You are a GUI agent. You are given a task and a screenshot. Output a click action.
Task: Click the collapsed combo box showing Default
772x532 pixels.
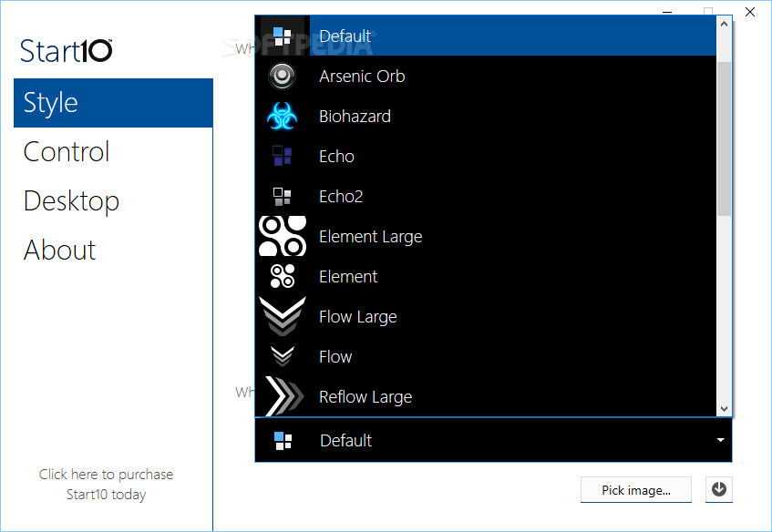[x=493, y=440]
